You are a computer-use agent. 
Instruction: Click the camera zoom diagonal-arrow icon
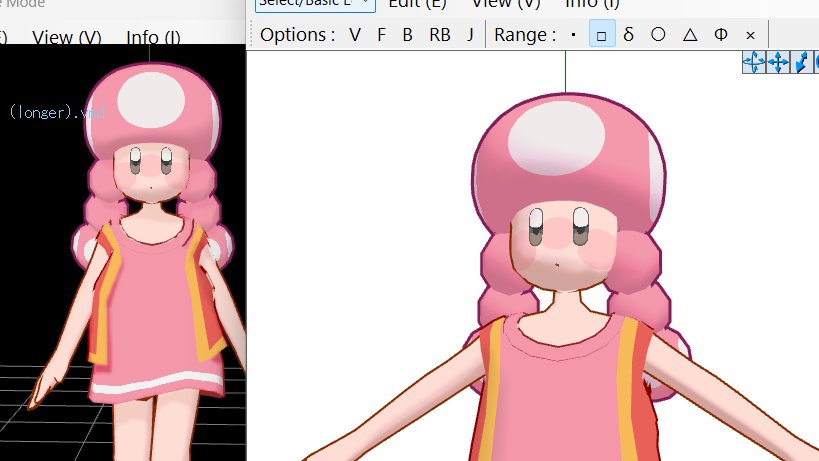pyautogui.click(x=801, y=62)
